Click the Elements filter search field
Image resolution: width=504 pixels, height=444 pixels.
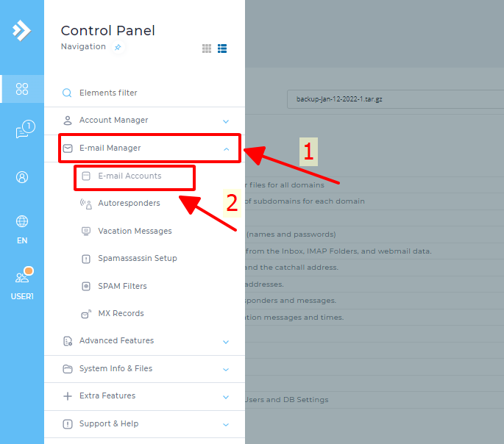click(140, 93)
